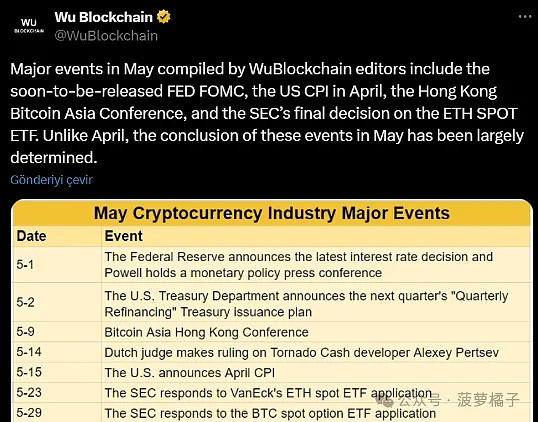Open the @WuBlockchain handle link
This screenshot has height=422, width=538.
(x=106, y=36)
